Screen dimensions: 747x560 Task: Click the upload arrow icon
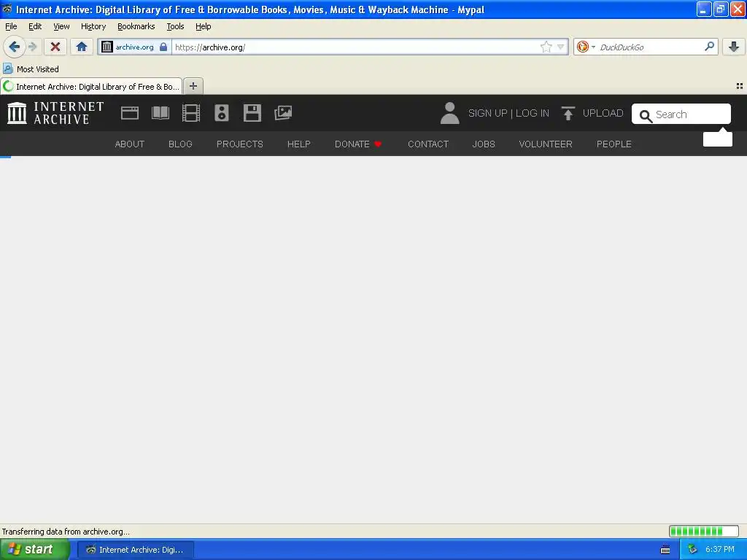[568, 113]
